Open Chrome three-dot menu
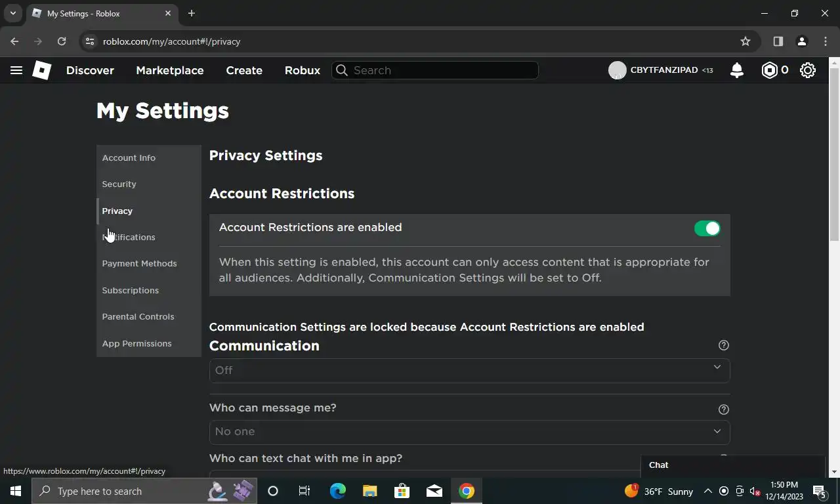Viewport: 840px width, 504px height. pyautogui.click(x=826, y=41)
